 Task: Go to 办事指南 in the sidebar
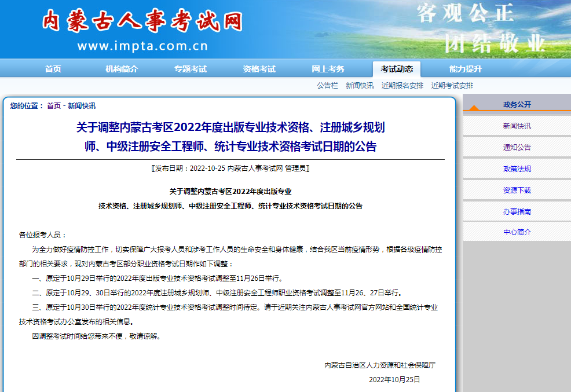tap(517, 212)
